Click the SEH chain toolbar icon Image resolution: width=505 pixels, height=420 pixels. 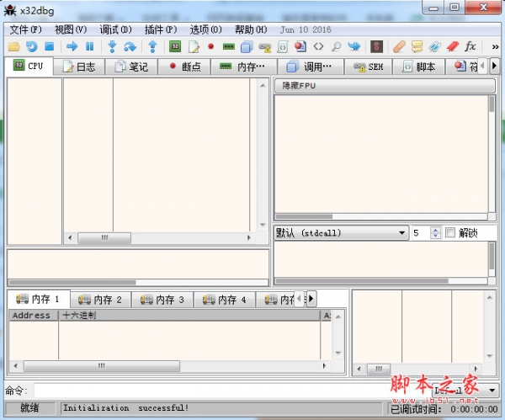(x=265, y=47)
